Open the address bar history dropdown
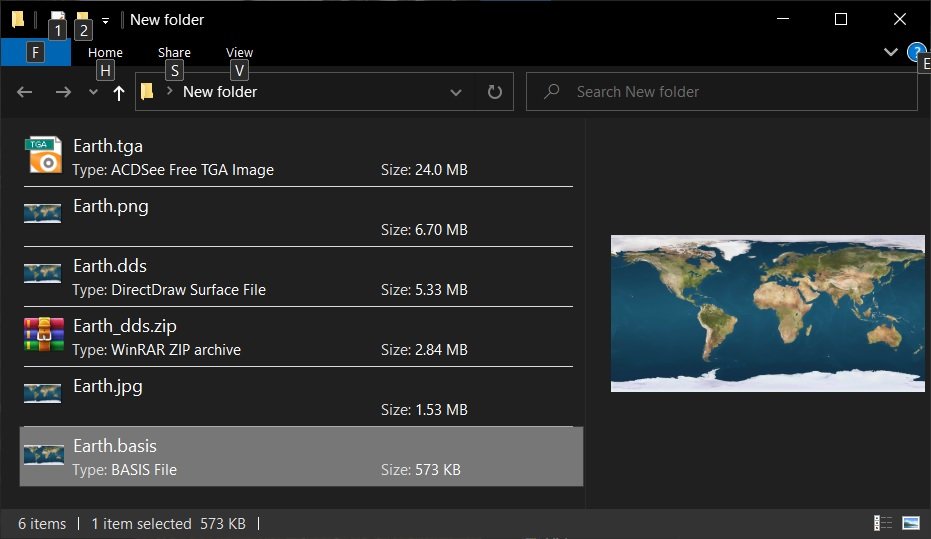Image resolution: width=931 pixels, height=539 pixels. [x=456, y=92]
